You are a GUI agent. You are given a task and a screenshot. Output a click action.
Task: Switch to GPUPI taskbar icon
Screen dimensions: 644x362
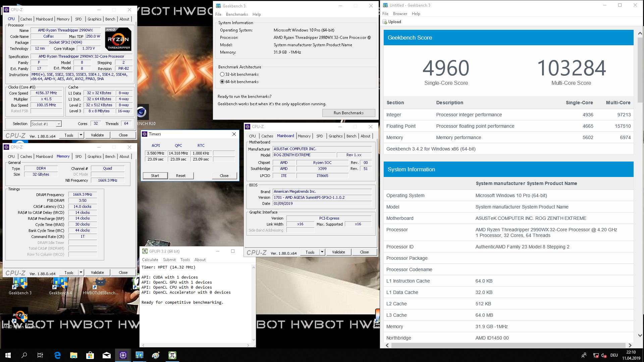tap(172, 355)
